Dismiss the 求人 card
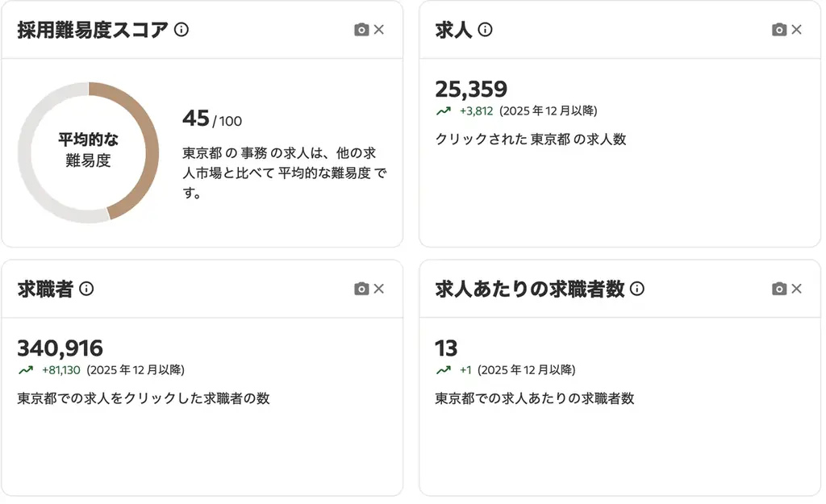The image size is (826, 504). [798, 29]
